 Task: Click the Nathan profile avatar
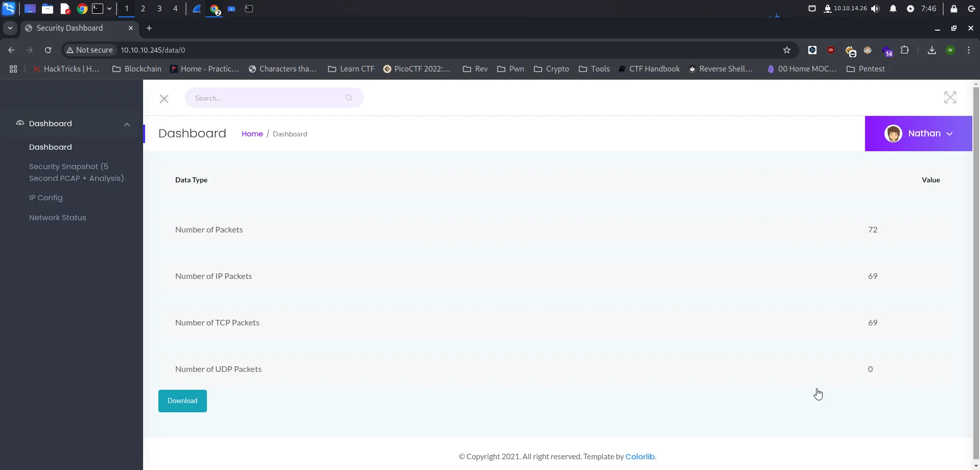pyautogui.click(x=893, y=134)
